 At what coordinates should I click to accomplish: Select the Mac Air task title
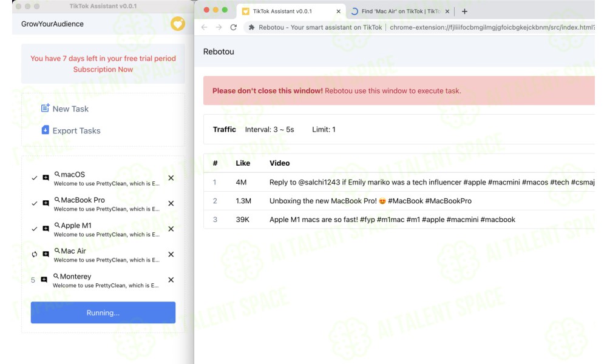pyautogui.click(x=73, y=251)
